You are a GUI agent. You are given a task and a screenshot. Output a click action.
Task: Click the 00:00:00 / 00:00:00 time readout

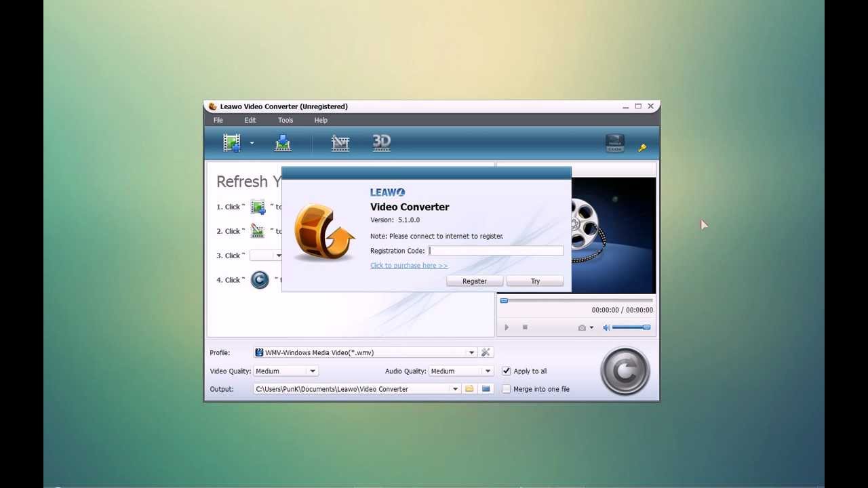[622, 310]
